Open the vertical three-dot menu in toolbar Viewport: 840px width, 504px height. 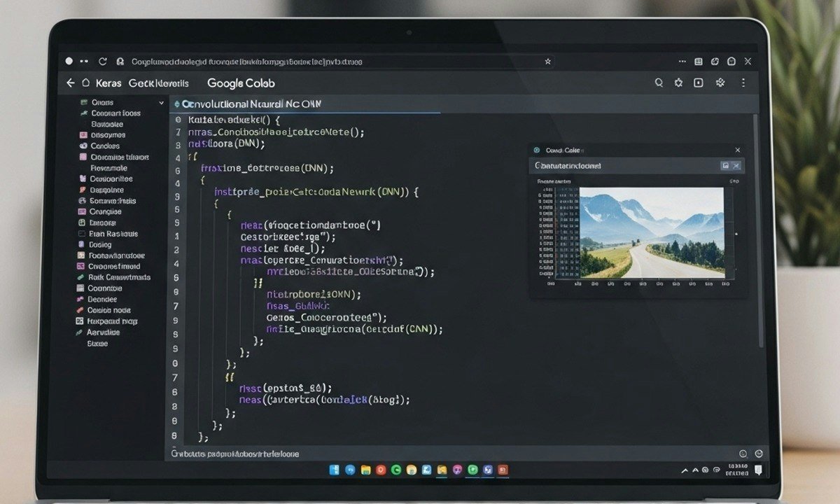[743, 83]
